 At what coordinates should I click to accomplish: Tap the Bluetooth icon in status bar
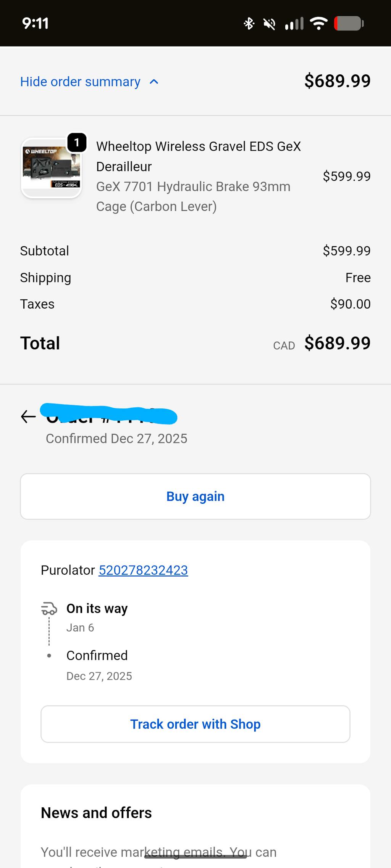click(x=249, y=24)
